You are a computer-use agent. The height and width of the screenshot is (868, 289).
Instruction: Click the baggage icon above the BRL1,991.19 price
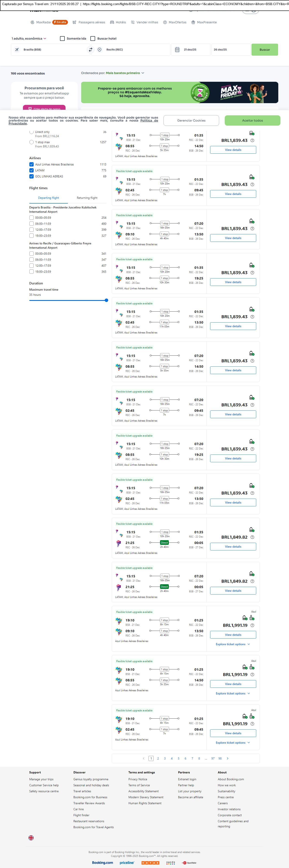245,618
